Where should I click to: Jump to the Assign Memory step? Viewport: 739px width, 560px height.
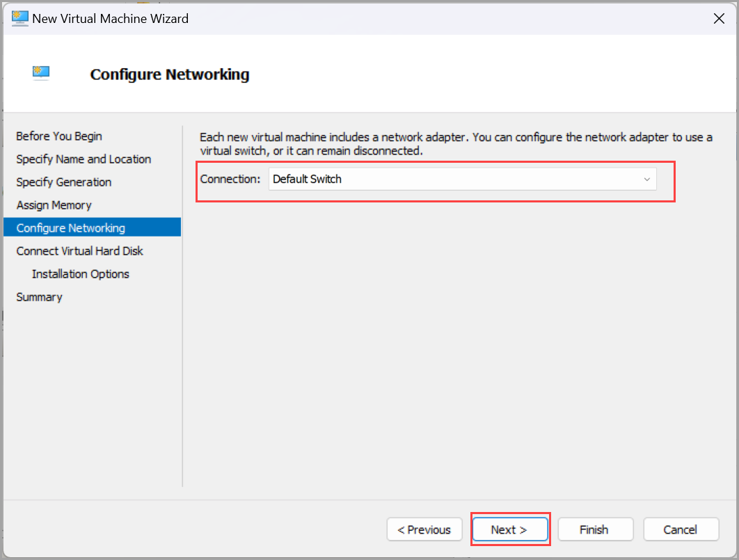pyautogui.click(x=54, y=205)
